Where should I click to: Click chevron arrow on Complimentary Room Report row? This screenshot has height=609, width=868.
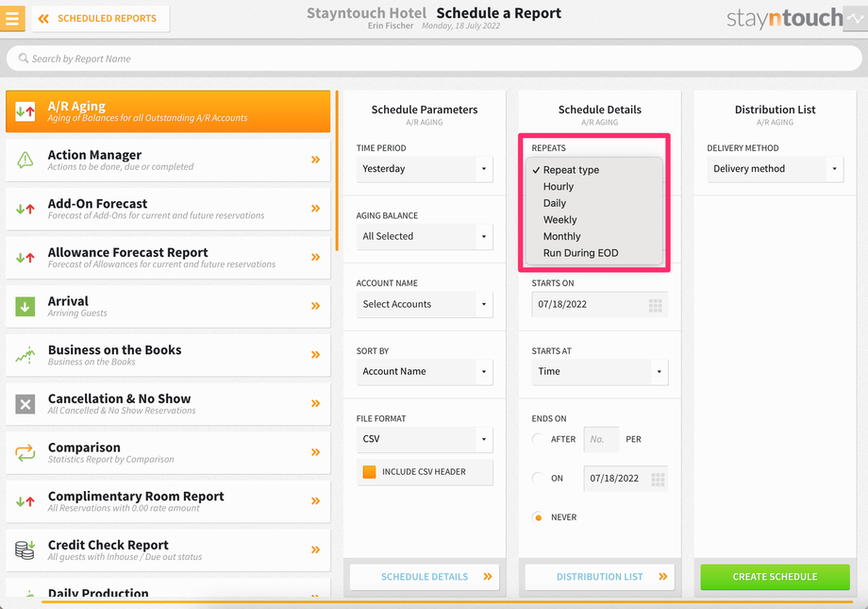coord(315,501)
